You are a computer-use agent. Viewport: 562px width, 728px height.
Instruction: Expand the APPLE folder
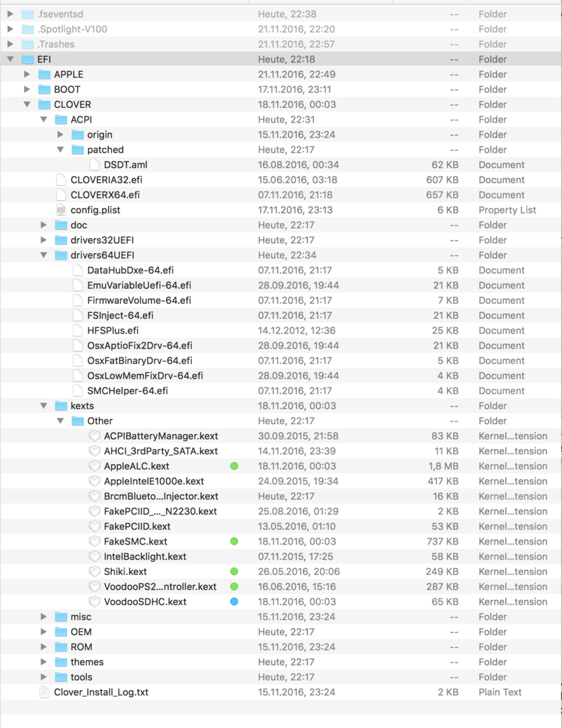pyautogui.click(x=27, y=74)
